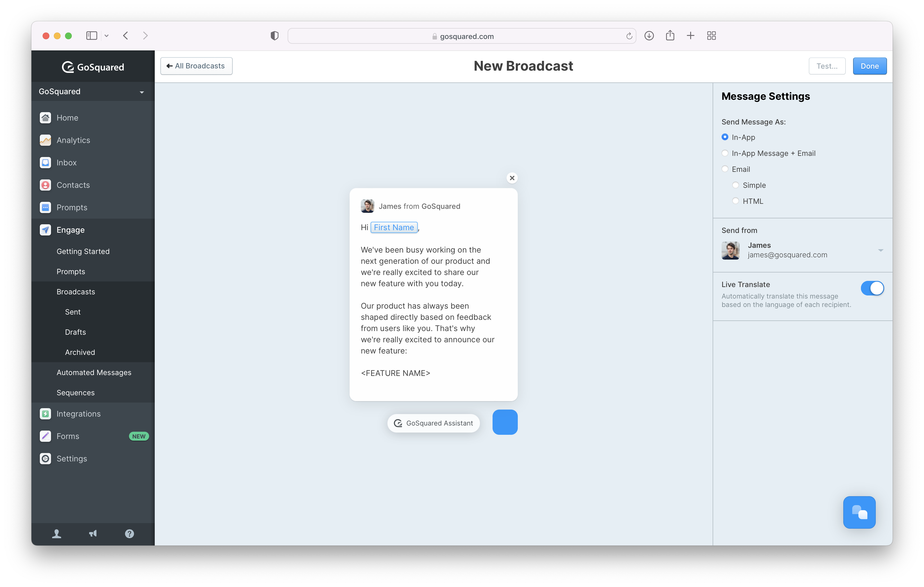Select the Email radio option
The image size is (924, 587).
coord(725,169)
